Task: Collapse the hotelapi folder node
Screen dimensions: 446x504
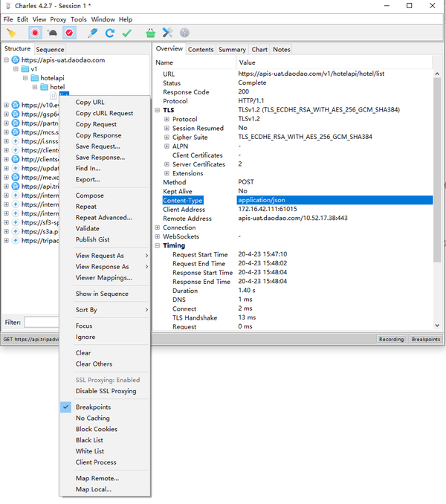Action: click(x=25, y=78)
